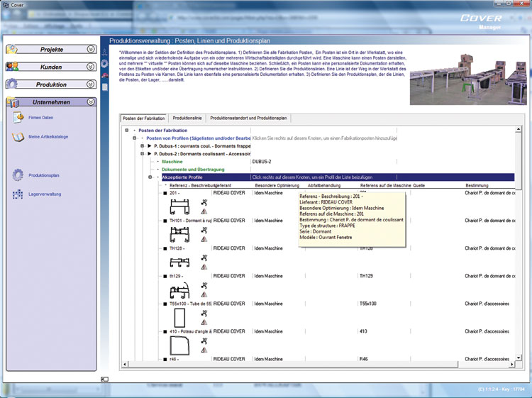The image size is (532, 398).
Task: Click the vertical scrollbar up arrow
Action: (x=518, y=129)
